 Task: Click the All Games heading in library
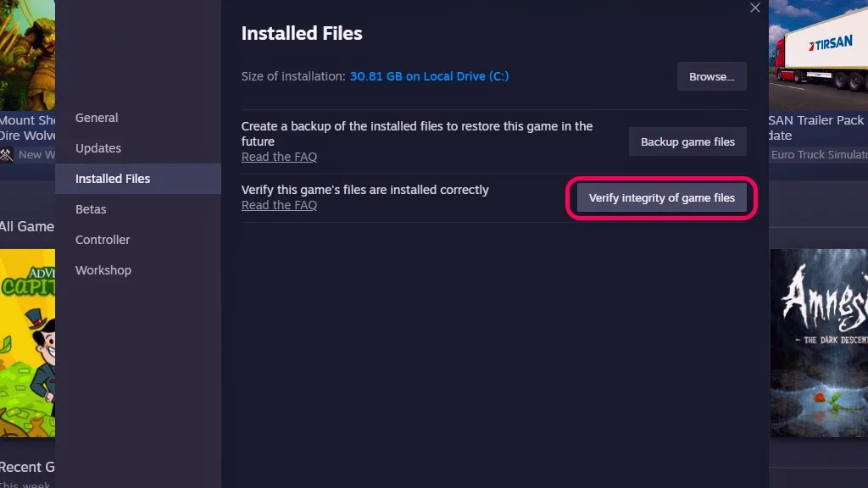tap(27, 226)
